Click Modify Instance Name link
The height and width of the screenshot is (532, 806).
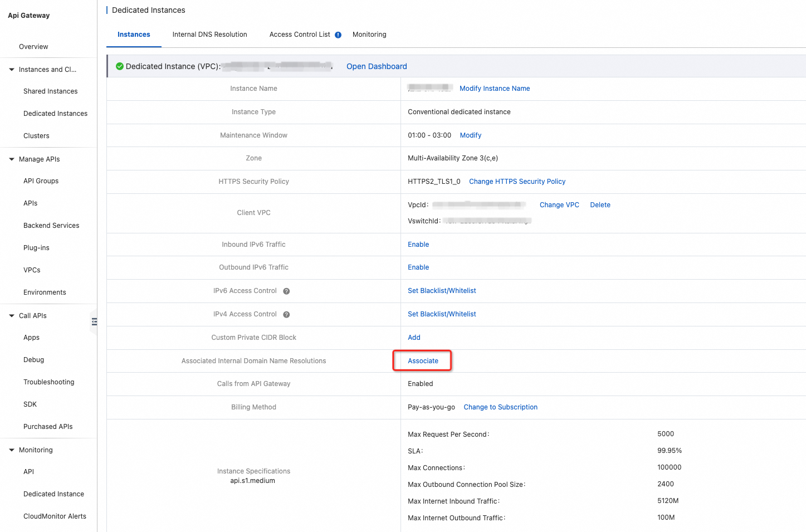point(494,89)
